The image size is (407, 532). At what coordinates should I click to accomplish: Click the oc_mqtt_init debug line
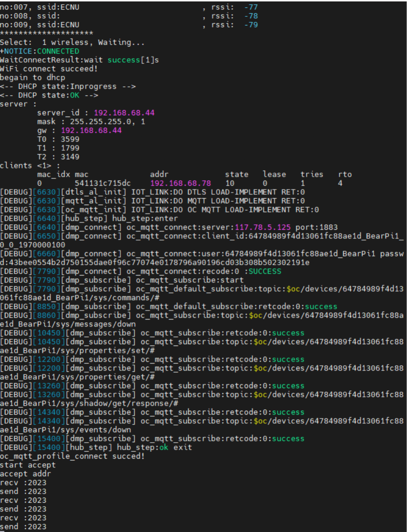(x=159, y=210)
